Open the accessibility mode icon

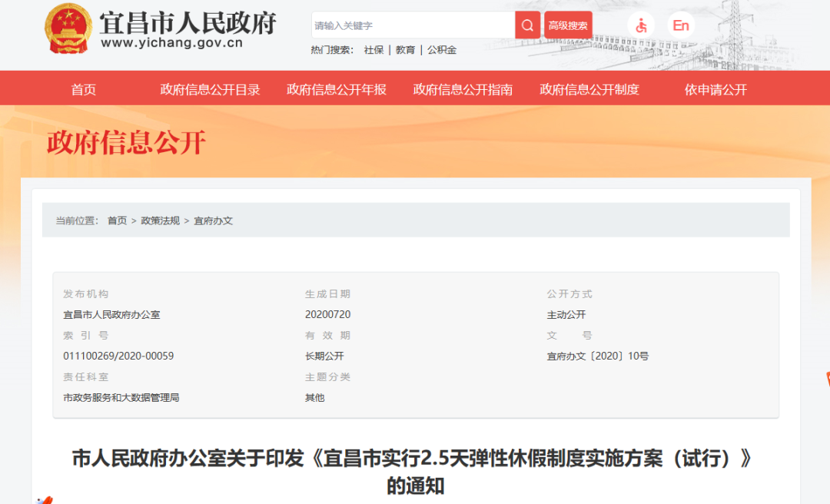coord(641,25)
